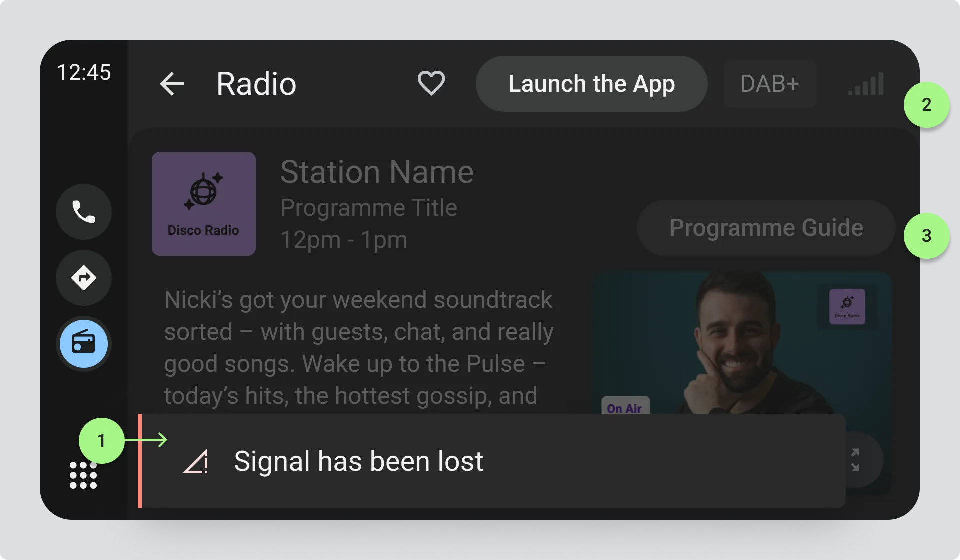Open the Programme Guide
Viewport: 960px width, 560px height.
tap(766, 228)
